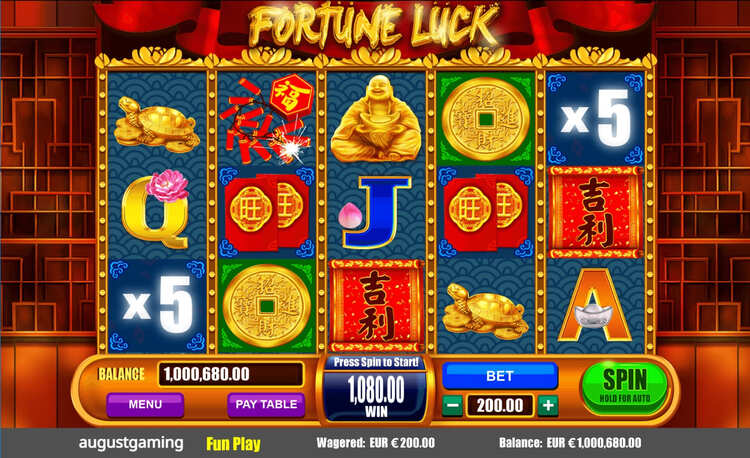Click the red scroll on the middle reel
Viewport: 750px width, 458px height.
[376, 306]
